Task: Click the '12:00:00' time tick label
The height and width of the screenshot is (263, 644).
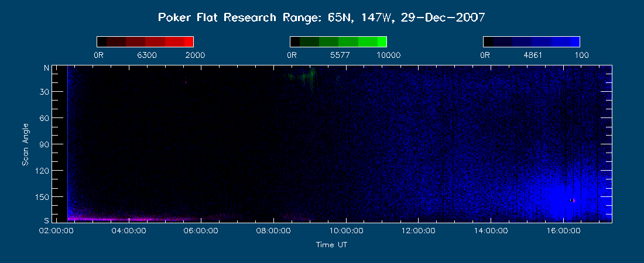Action: point(418,231)
